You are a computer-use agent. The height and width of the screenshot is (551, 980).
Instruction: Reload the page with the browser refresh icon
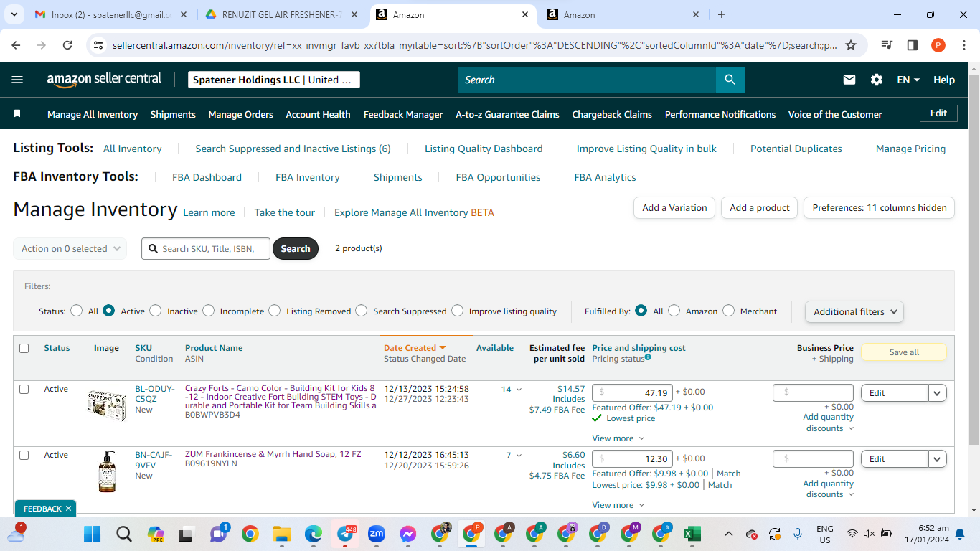click(x=67, y=45)
